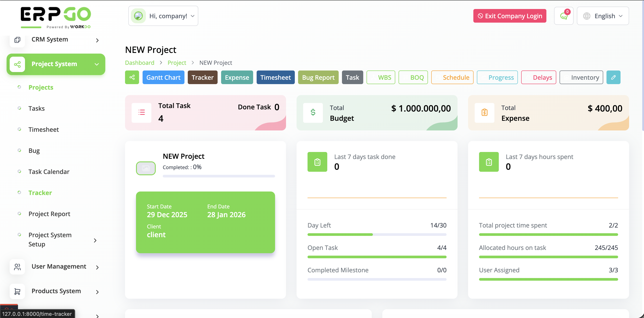Open the English language dropdown
This screenshot has height=318, width=644.
[x=603, y=16]
